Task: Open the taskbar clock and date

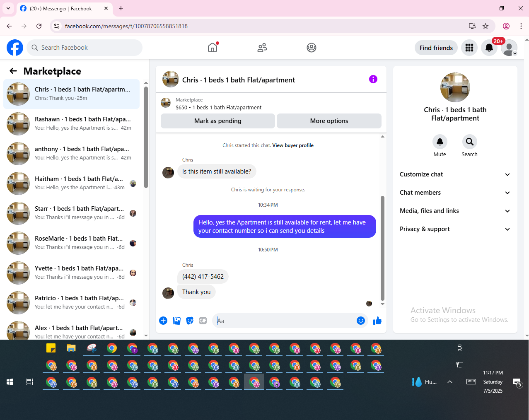Action: pos(493,382)
